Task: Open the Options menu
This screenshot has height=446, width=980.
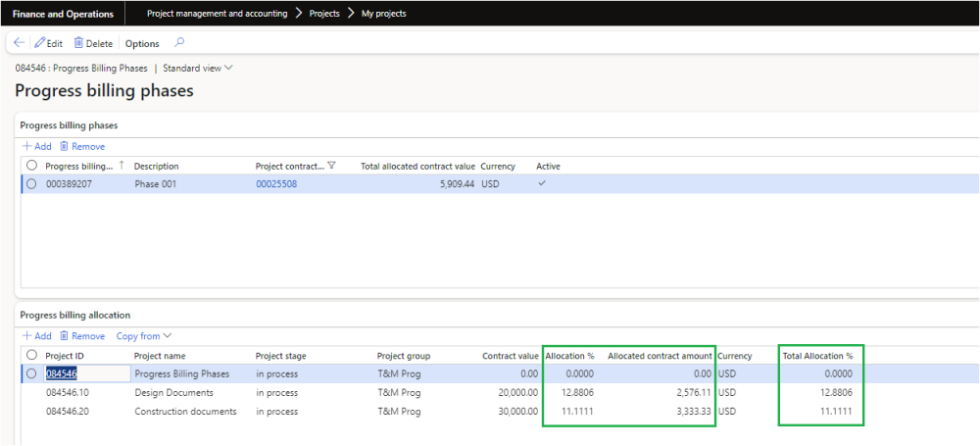Action: [142, 43]
